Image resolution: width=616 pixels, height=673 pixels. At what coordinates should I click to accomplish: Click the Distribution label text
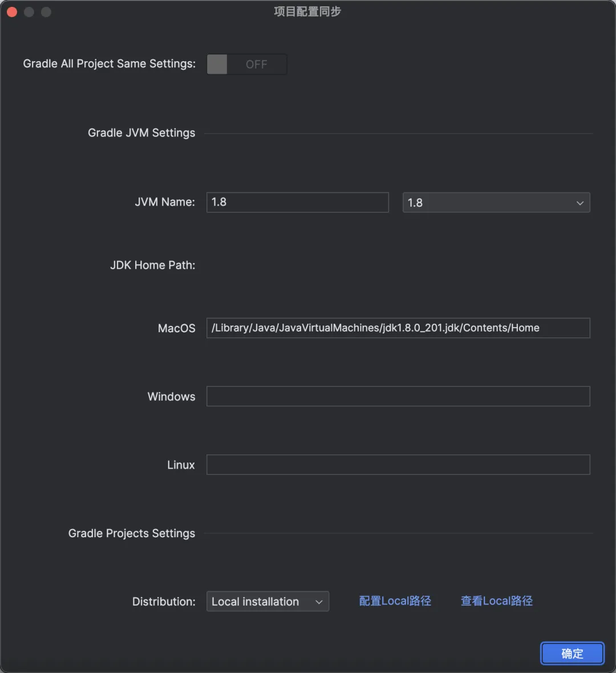coord(164,602)
